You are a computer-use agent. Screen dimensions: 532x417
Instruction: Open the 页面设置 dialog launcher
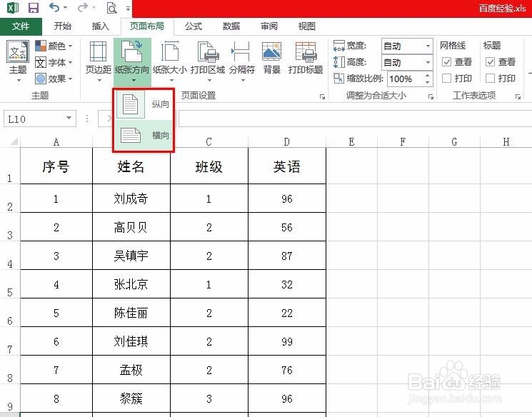click(322, 96)
